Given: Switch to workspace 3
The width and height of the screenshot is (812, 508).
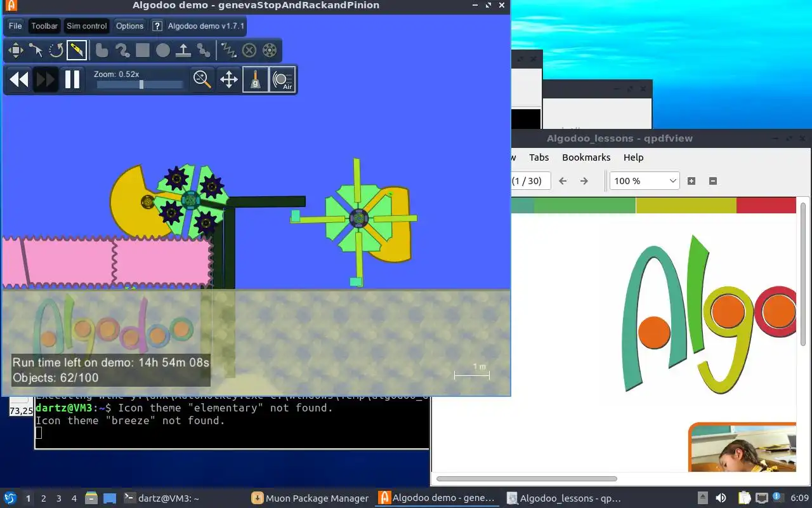Looking at the screenshot, I should [x=59, y=498].
